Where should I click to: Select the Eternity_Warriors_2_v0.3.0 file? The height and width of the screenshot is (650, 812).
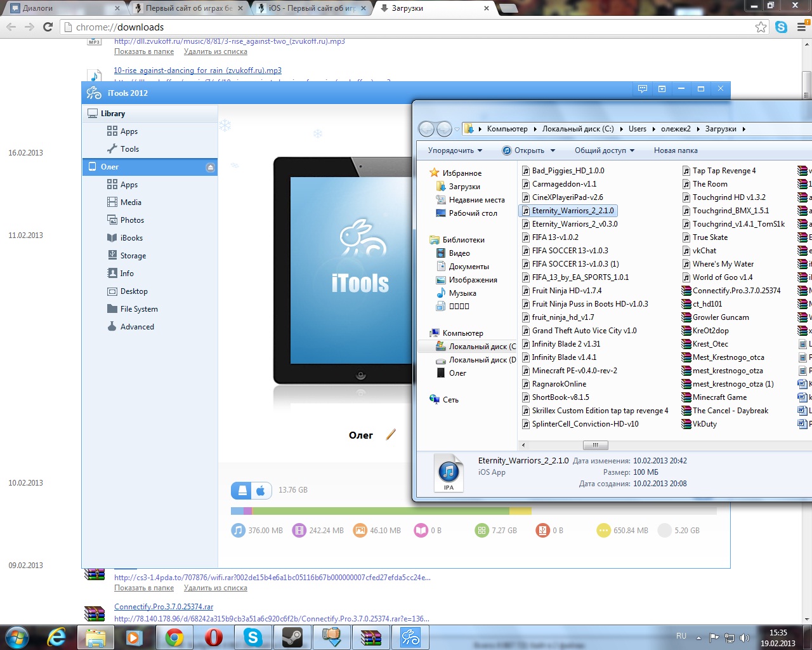(574, 224)
